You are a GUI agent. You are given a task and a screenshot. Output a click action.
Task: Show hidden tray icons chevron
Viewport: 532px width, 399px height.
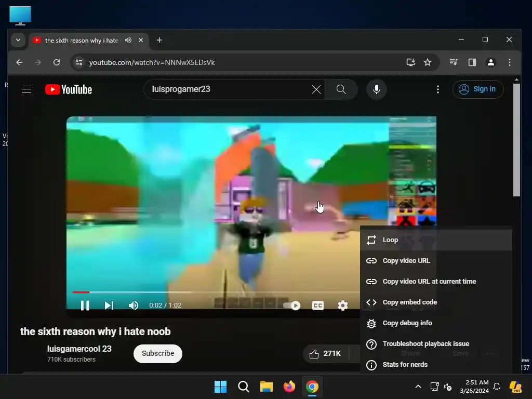[418, 387]
